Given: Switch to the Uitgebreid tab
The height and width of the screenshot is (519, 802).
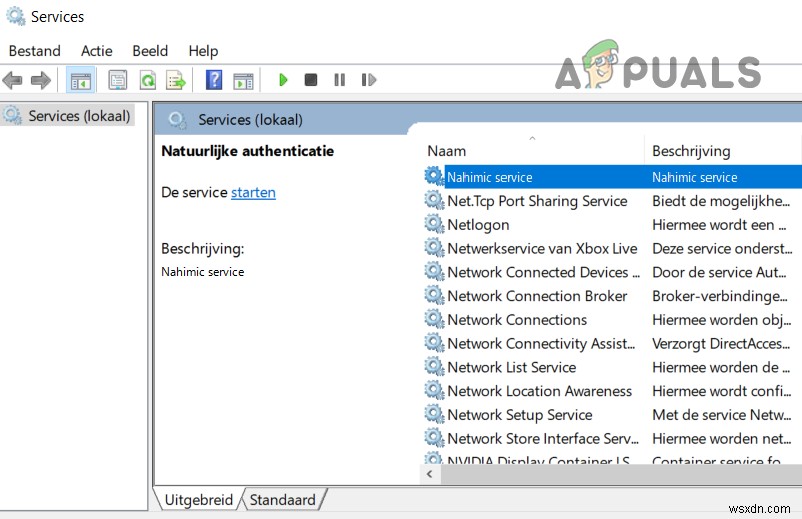Looking at the screenshot, I should (198, 500).
